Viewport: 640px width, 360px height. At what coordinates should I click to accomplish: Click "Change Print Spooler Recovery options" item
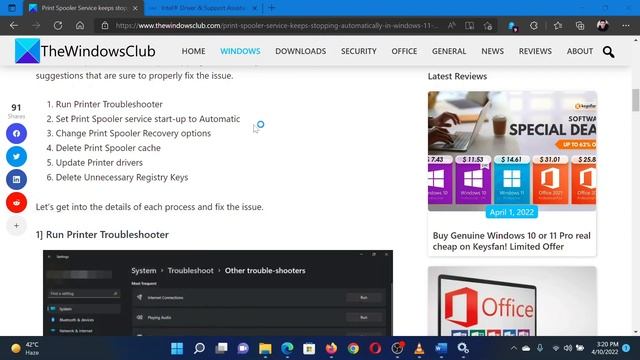coord(133,133)
